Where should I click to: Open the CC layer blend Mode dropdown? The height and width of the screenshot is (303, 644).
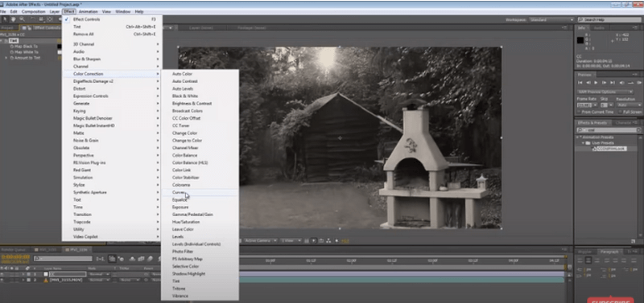click(x=99, y=274)
